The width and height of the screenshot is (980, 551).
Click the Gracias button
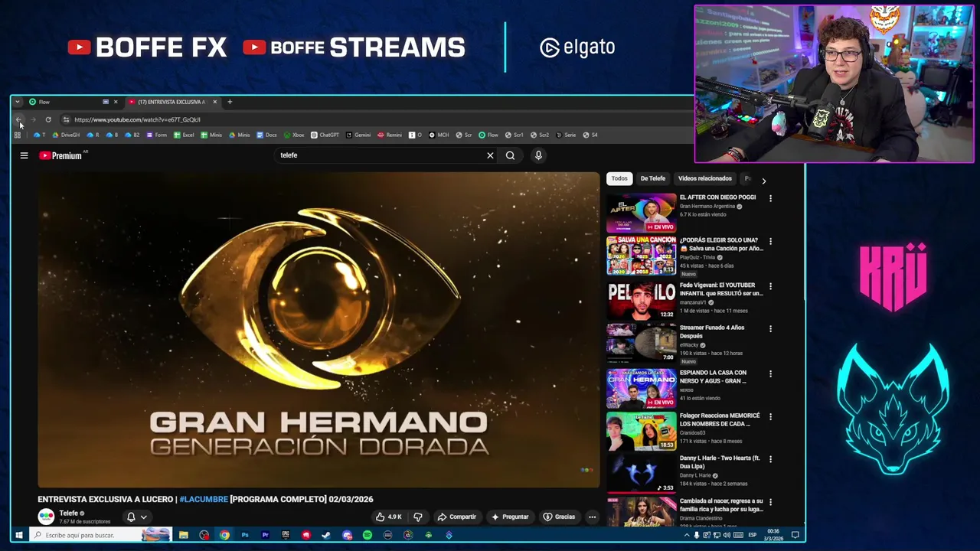(559, 517)
